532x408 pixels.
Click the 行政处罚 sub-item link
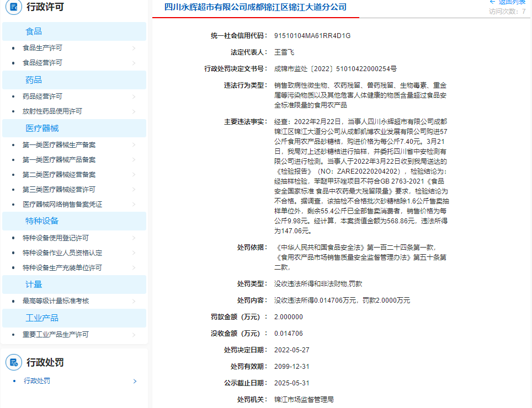tap(37, 381)
